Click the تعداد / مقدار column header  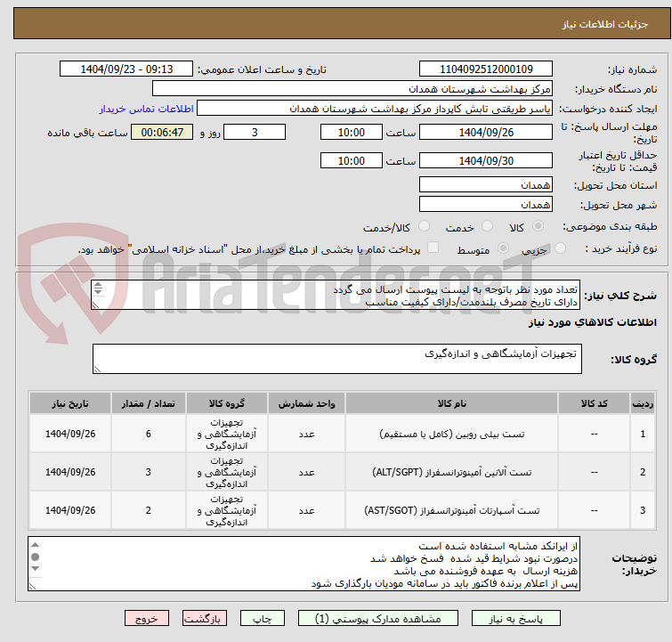click(149, 403)
